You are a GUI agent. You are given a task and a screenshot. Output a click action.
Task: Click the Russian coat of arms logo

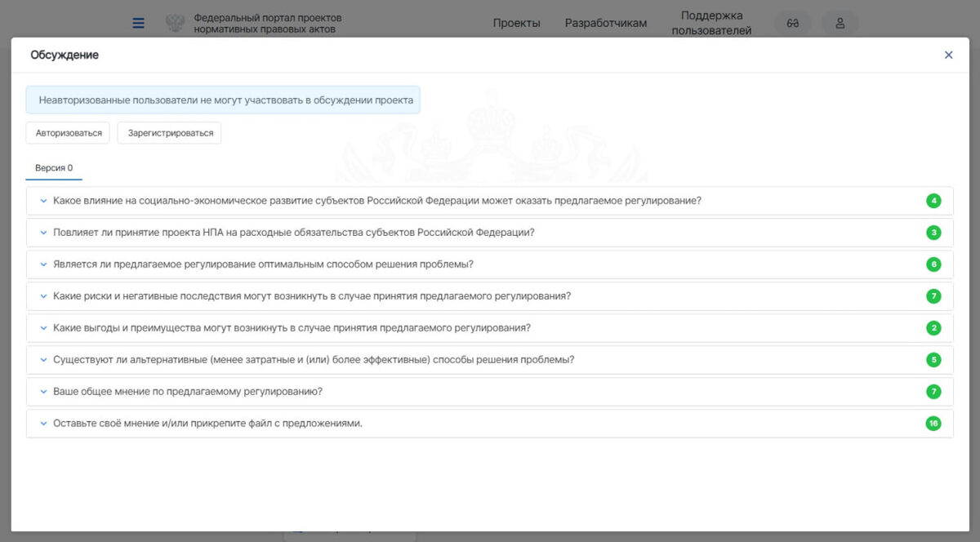pos(175,23)
